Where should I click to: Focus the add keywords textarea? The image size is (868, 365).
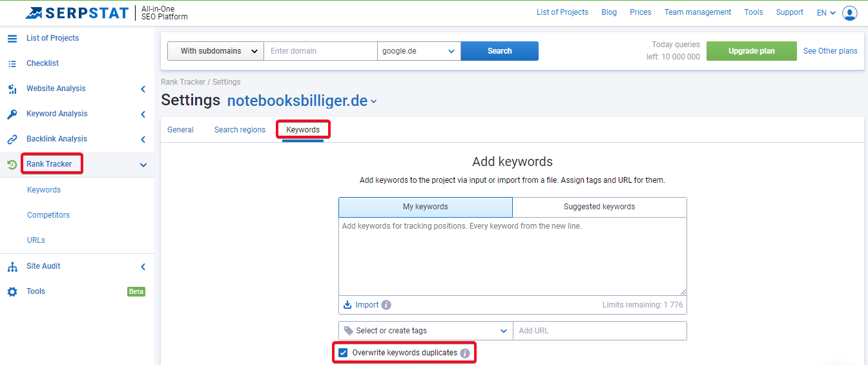512,256
